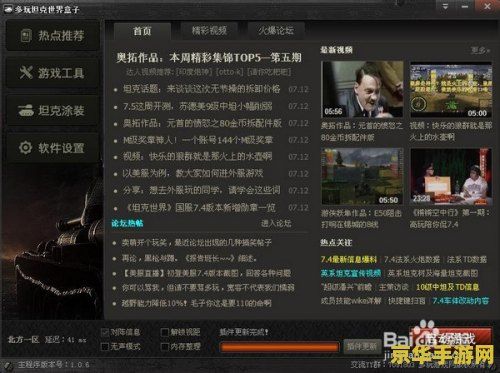Open forum post 再论，黑枪相随
Image resolution: width=500 pixels, height=373 pixels.
point(189,258)
